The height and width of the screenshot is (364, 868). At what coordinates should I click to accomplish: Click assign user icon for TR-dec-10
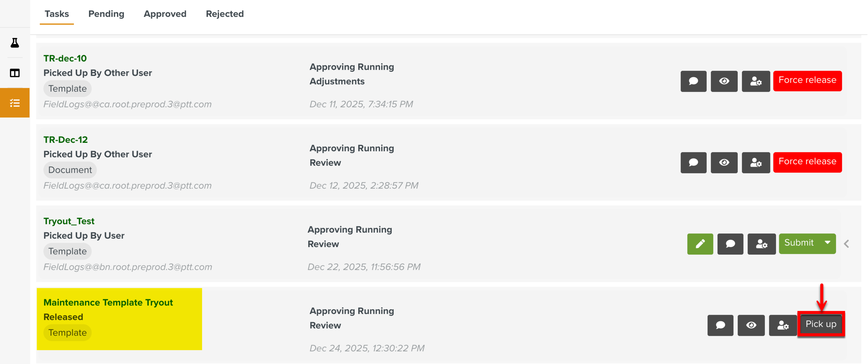(756, 81)
